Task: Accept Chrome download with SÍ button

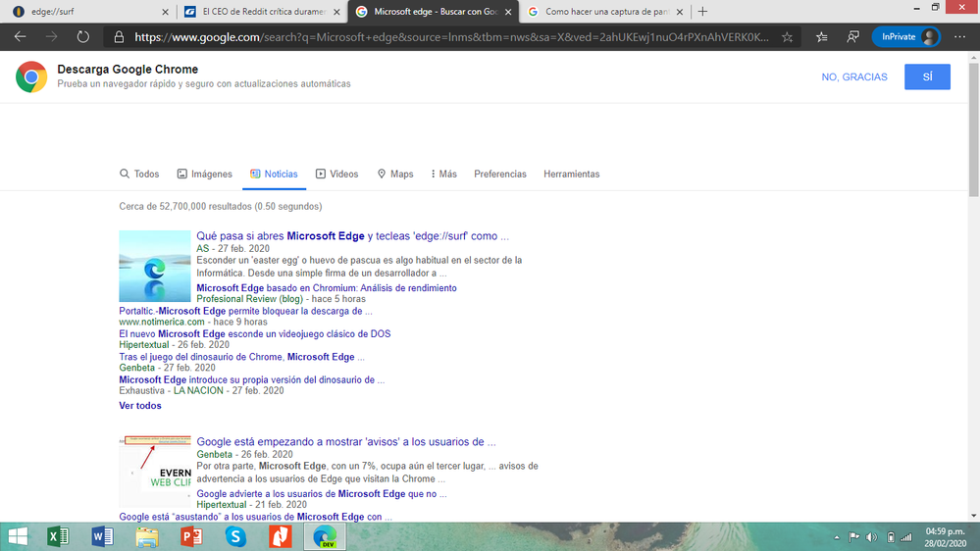Action: tap(927, 76)
